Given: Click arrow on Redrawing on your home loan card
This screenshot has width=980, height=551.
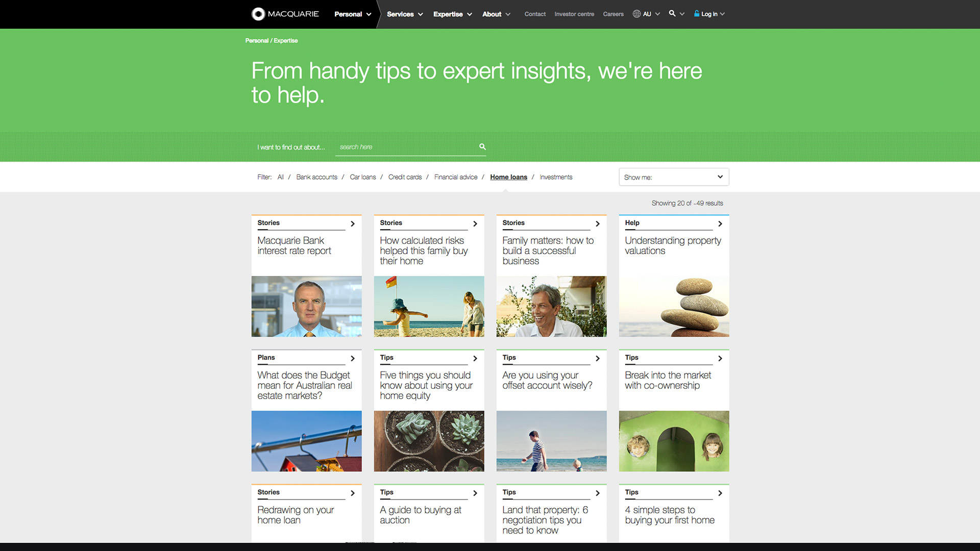Looking at the screenshot, I should [x=353, y=493].
